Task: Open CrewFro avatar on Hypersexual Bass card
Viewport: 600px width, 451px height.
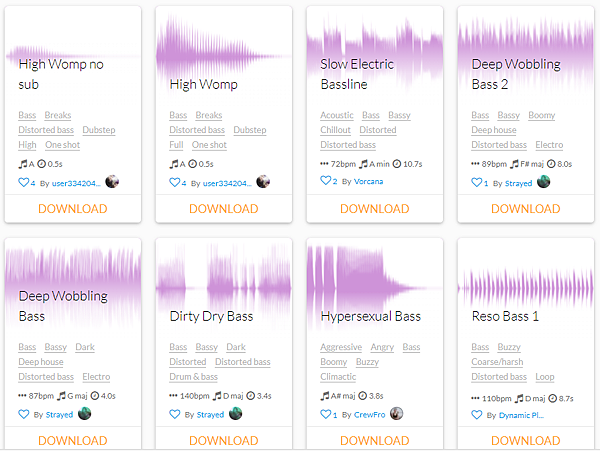Action: click(397, 414)
